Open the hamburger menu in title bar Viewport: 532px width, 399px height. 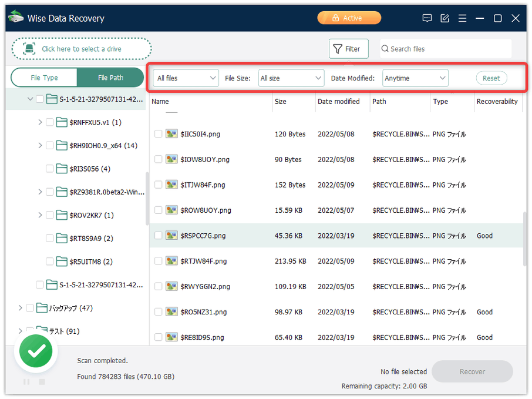tap(462, 18)
